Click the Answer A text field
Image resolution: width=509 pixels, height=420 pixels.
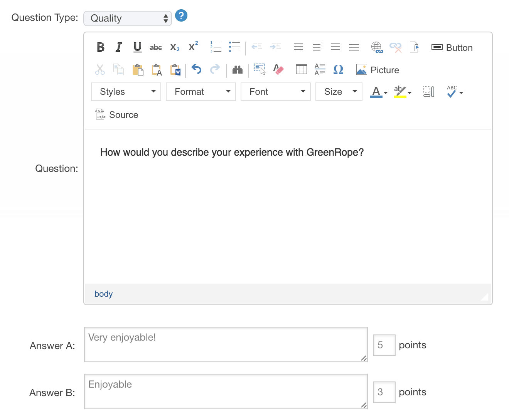pyautogui.click(x=226, y=344)
